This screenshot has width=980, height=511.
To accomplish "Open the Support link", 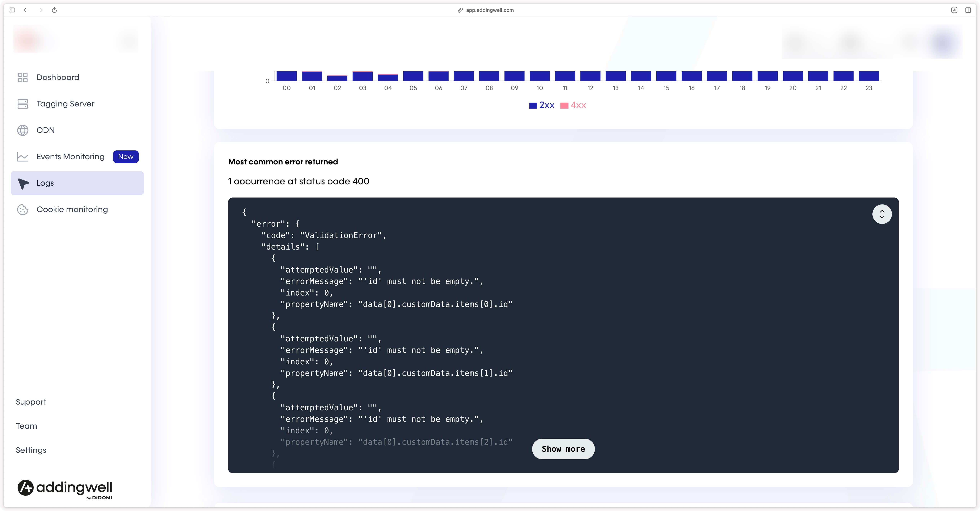I will [x=31, y=402].
